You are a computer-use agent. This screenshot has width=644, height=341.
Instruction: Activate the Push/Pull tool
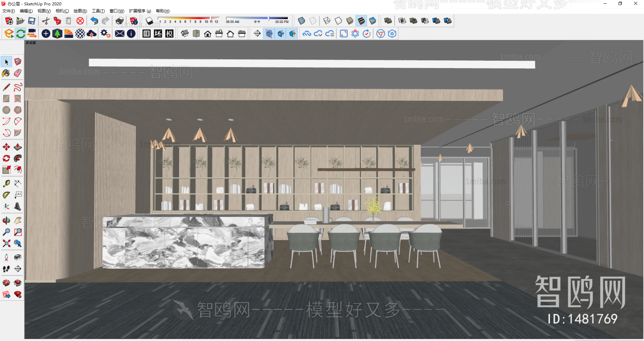[x=18, y=147]
